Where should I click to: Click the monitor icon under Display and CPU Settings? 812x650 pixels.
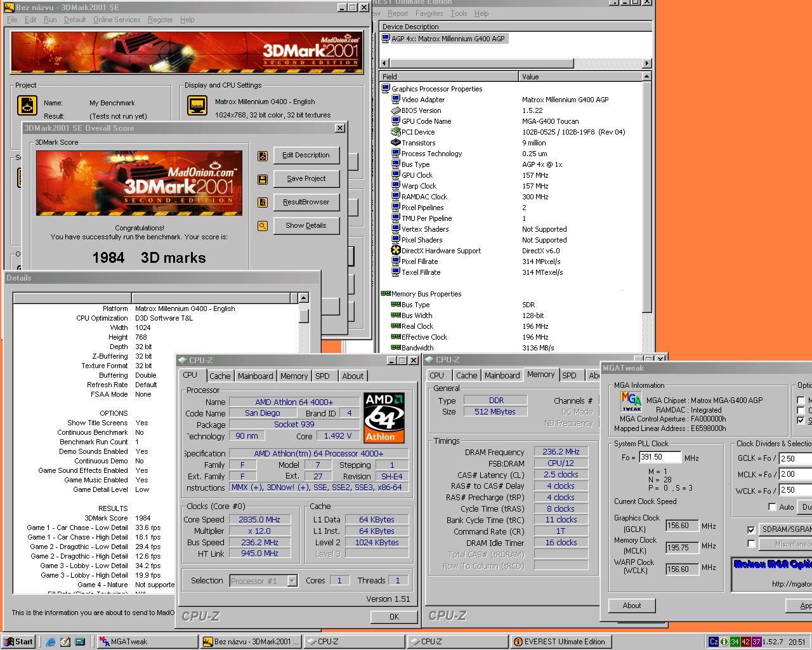point(197,105)
